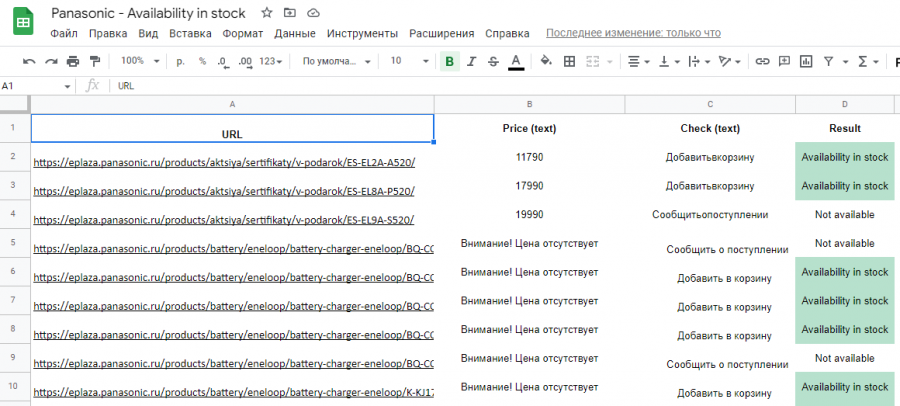900x406 pixels.
Task: Toggle strikethrough formatting button
Action: point(493,61)
